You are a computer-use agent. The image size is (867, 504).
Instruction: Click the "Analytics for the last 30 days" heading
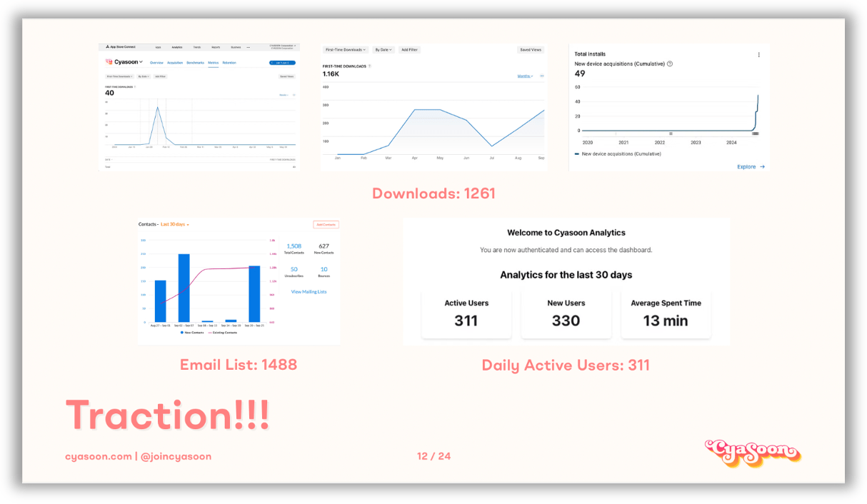pyautogui.click(x=566, y=275)
